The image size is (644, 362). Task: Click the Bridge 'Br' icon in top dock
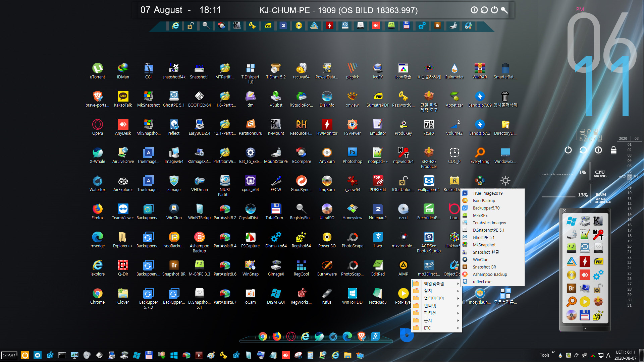click(437, 25)
